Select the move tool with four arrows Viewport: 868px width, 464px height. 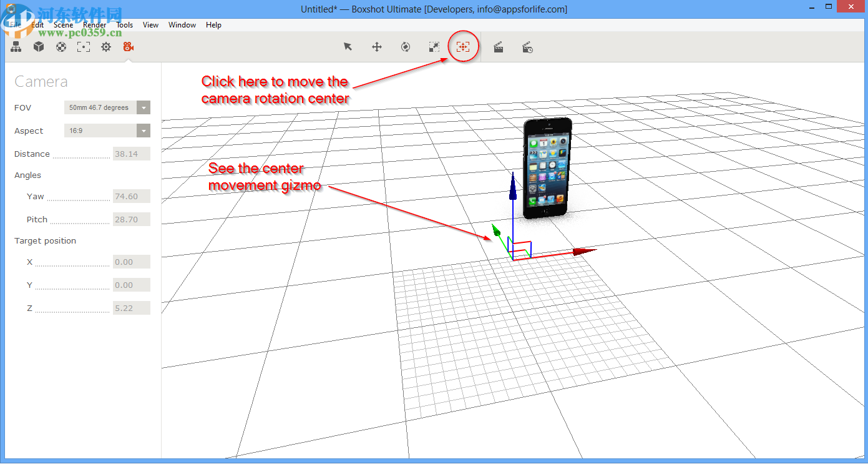click(377, 47)
